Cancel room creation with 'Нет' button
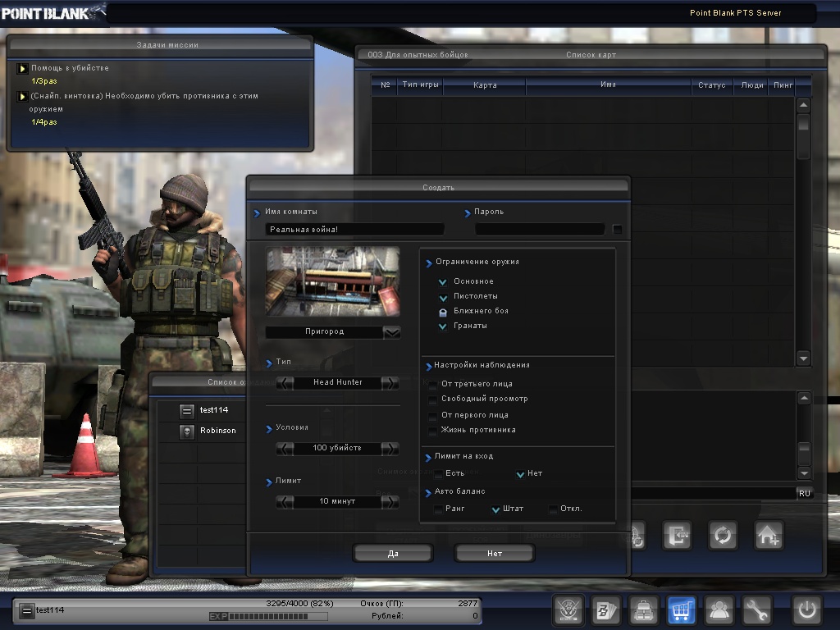This screenshot has height=630, width=840. (x=494, y=554)
